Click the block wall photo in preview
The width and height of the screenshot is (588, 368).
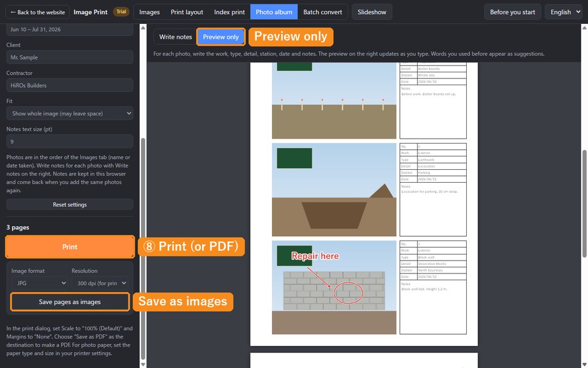tap(334, 287)
